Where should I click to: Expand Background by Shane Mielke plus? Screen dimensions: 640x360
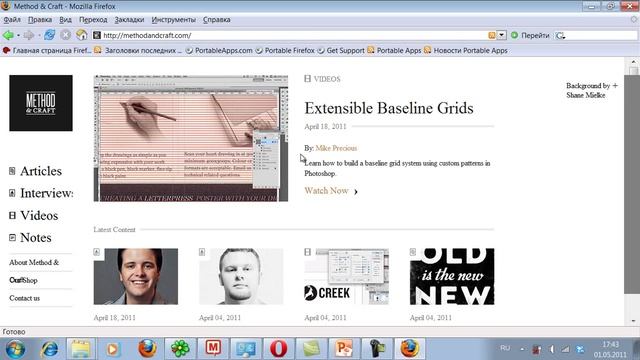point(615,85)
